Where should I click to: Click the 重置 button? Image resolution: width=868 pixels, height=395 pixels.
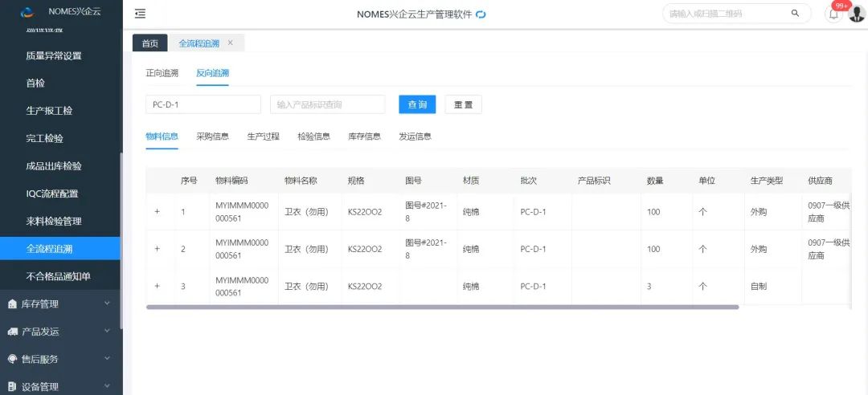[x=464, y=104]
